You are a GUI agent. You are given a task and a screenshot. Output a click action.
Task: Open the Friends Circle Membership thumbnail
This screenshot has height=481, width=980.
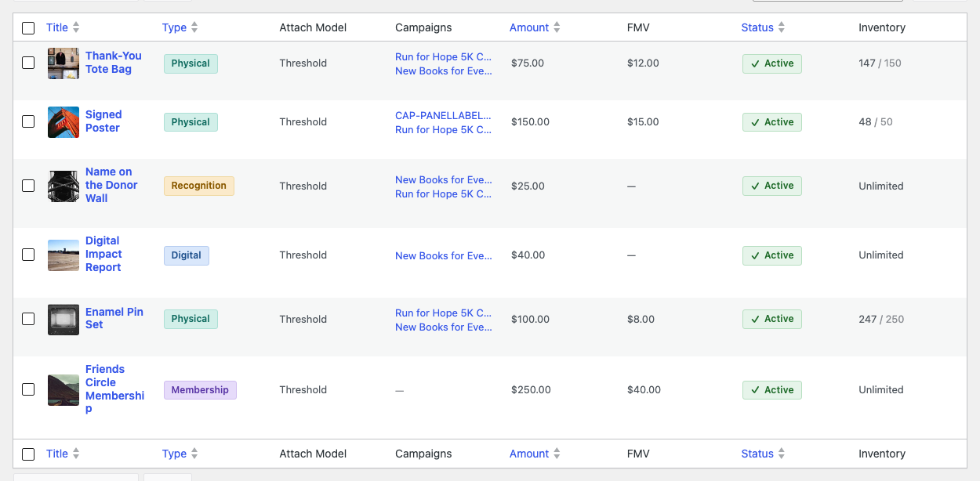tap(64, 390)
